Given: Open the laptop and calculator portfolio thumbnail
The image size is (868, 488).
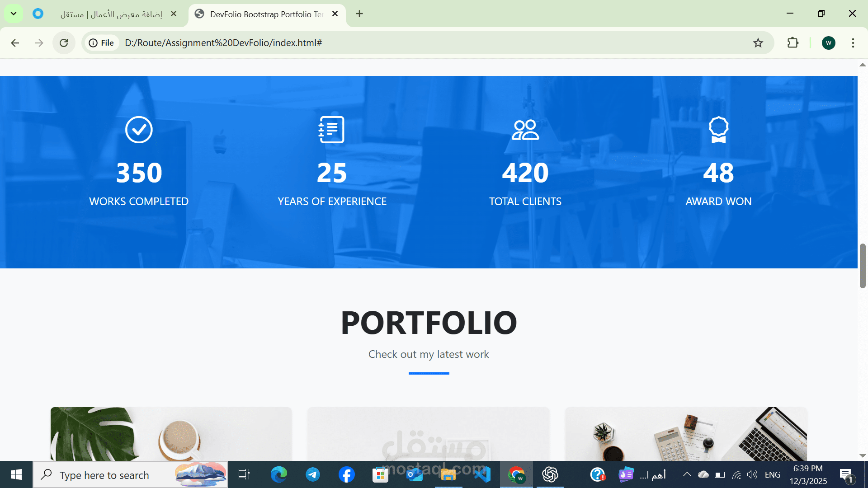Looking at the screenshot, I should [x=686, y=434].
